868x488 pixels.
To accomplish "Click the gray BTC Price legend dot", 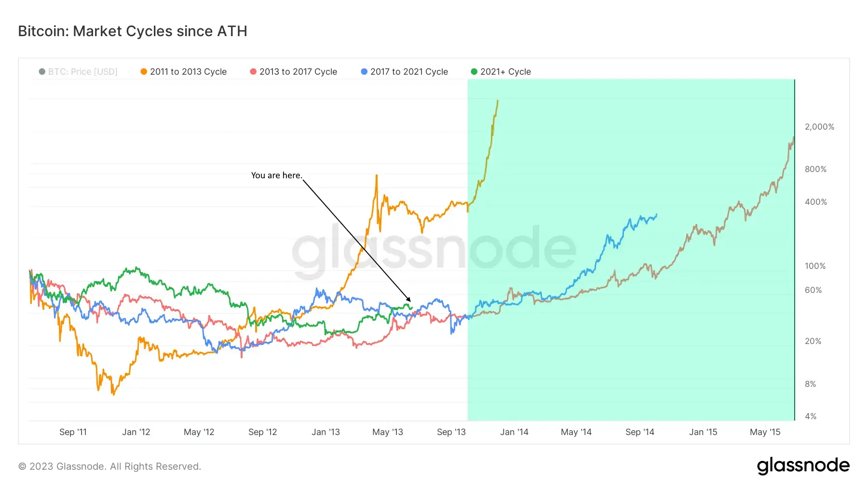I will pyautogui.click(x=42, y=72).
